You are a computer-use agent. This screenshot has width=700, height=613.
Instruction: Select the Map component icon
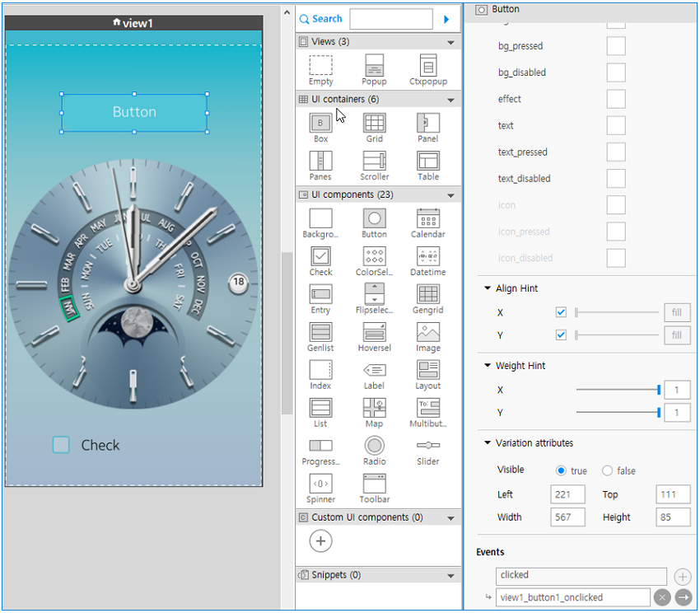(x=374, y=408)
